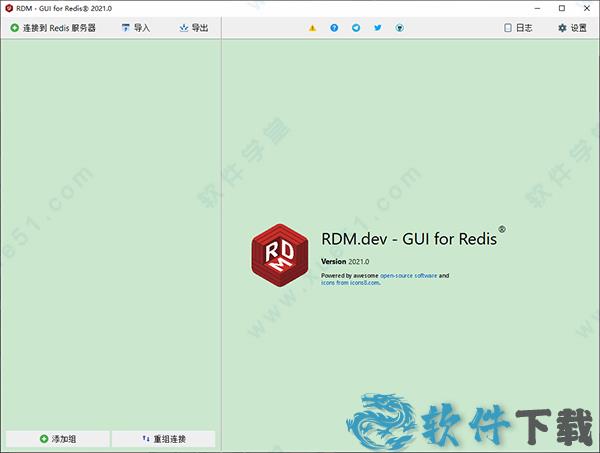The image size is (600, 453).
Task: Close the RDM window
Action: (x=588, y=8)
